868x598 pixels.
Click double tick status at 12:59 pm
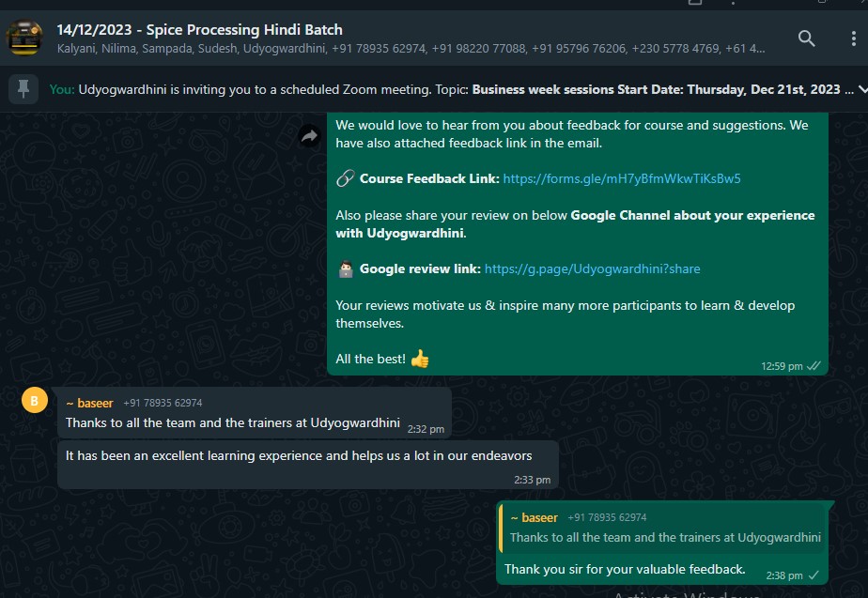(x=814, y=366)
